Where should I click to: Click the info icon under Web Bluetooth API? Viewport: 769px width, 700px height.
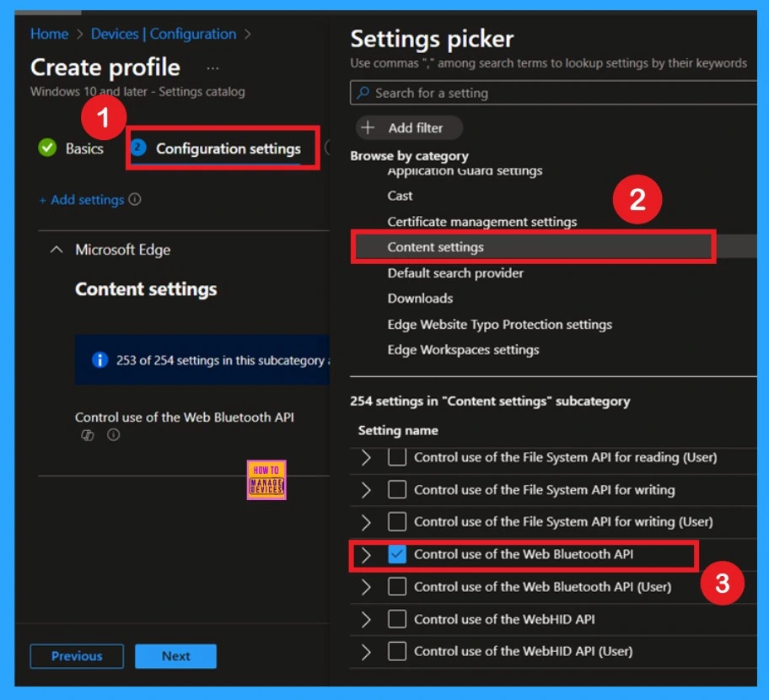coord(113,434)
